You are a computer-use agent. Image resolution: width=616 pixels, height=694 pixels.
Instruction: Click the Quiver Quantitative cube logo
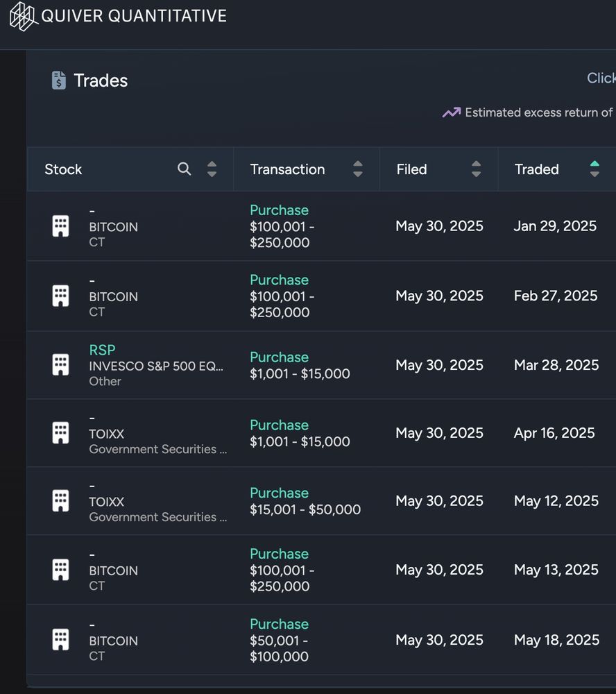click(x=24, y=17)
